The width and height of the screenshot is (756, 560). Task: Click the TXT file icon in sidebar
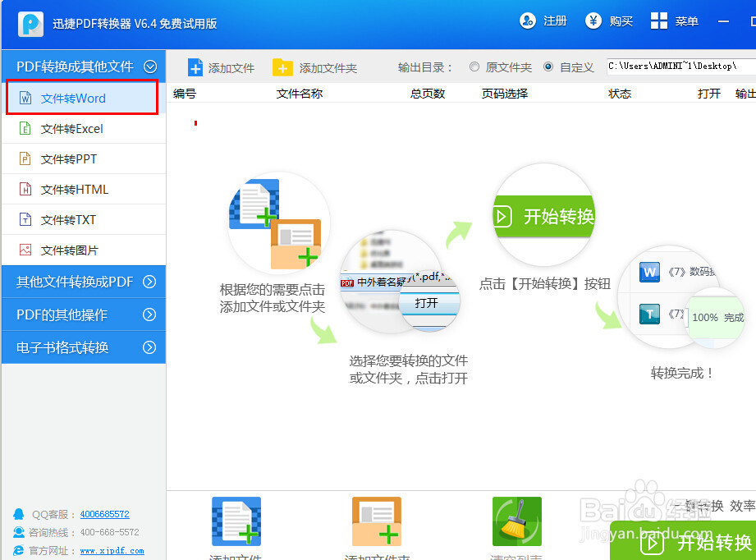tap(25, 219)
